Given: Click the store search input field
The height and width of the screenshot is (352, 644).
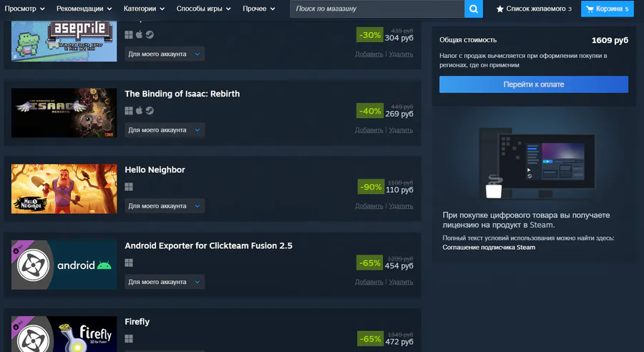Looking at the screenshot, I should 377,9.
